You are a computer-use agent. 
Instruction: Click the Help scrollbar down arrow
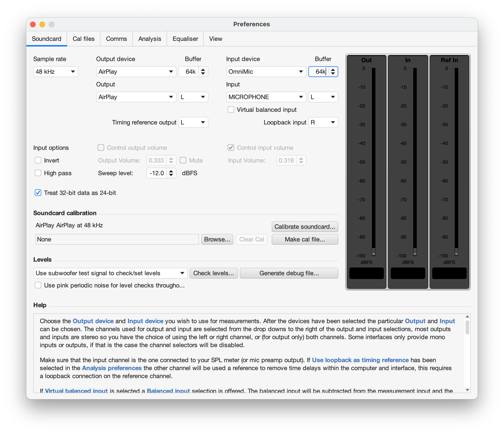tap(467, 390)
